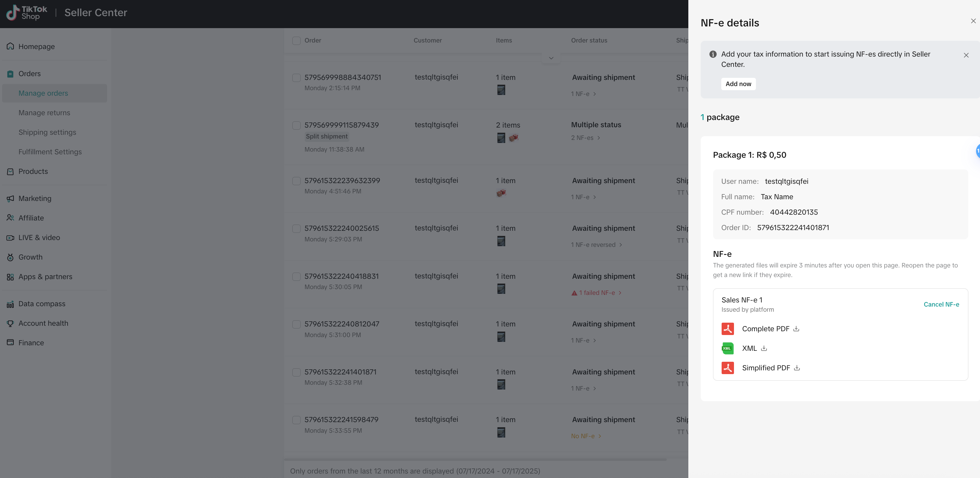Click the Homepage house icon
Viewport: 980px width, 478px height.
click(10, 46)
